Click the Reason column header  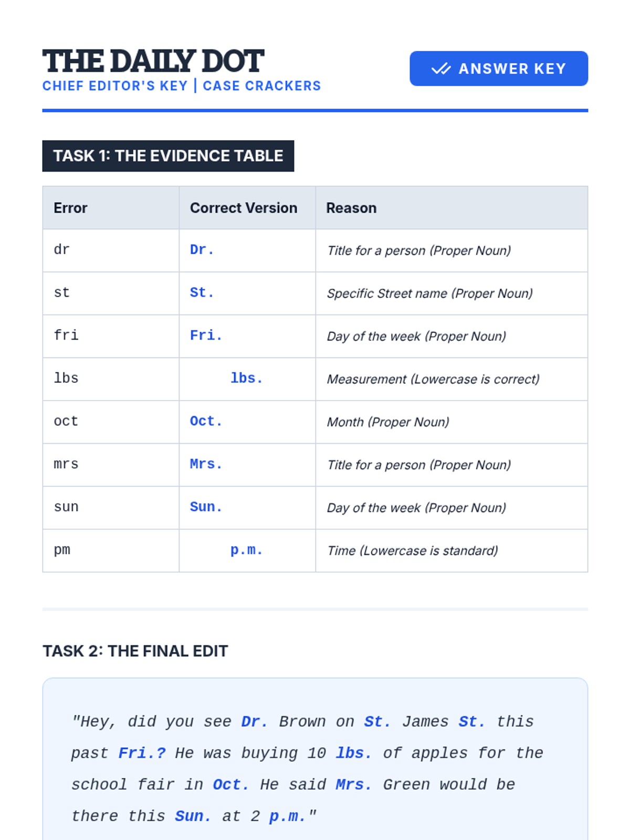[x=351, y=208]
